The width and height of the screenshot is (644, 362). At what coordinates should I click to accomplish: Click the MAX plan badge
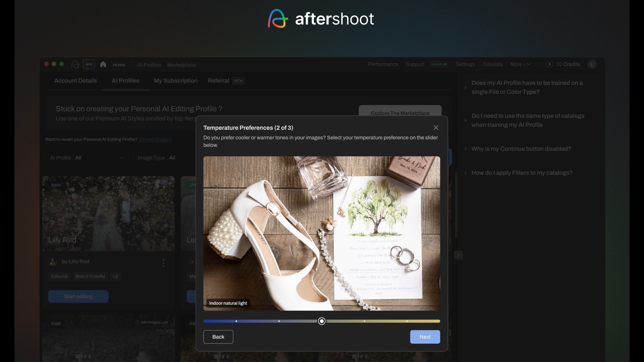click(x=89, y=64)
